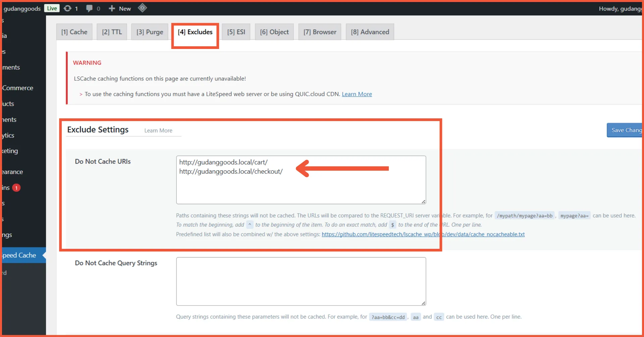The height and width of the screenshot is (337, 644).
Task: Switch to the [8] Advanced tab
Action: click(370, 32)
